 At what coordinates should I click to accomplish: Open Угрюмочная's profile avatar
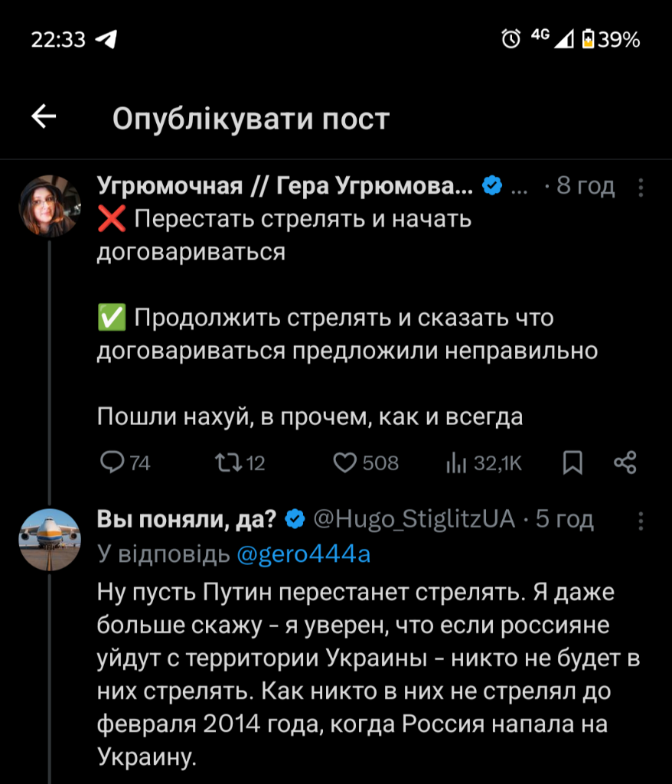click(x=49, y=205)
